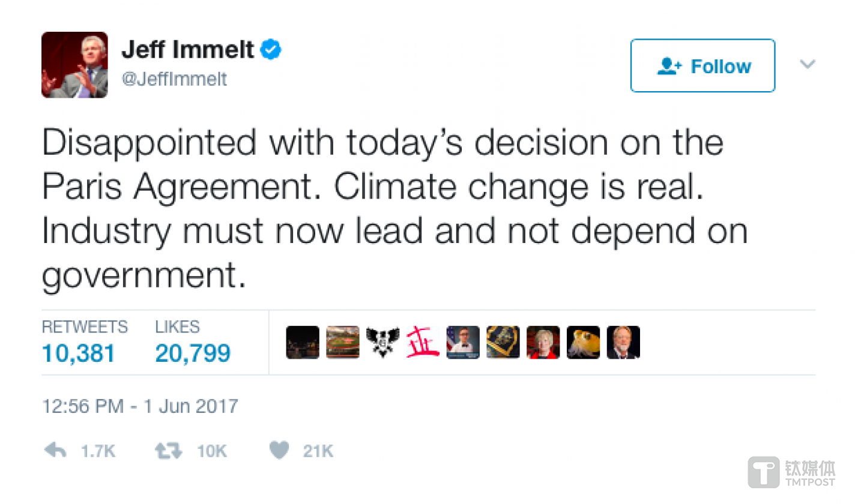View the 20,799 likes list
Screen dimensions: 864x504
[192, 353]
